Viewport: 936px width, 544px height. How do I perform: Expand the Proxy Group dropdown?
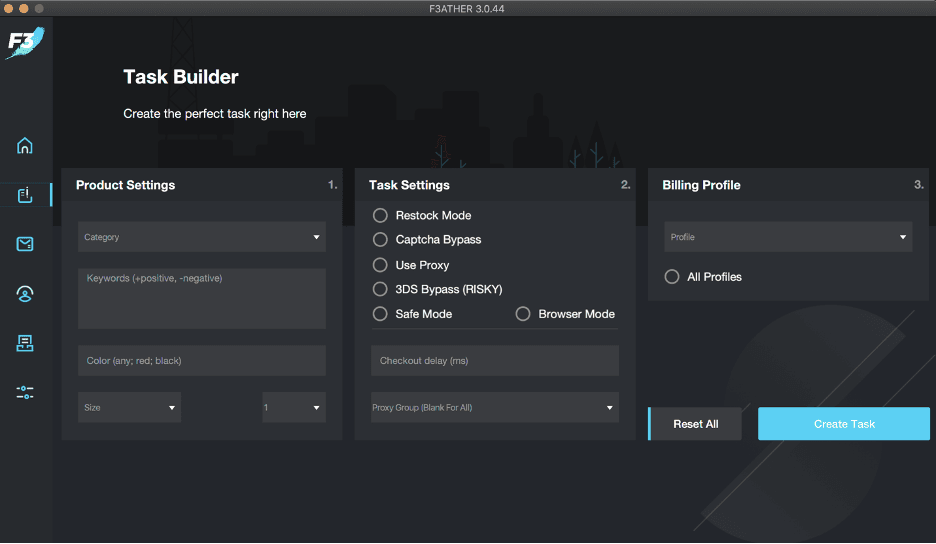494,407
